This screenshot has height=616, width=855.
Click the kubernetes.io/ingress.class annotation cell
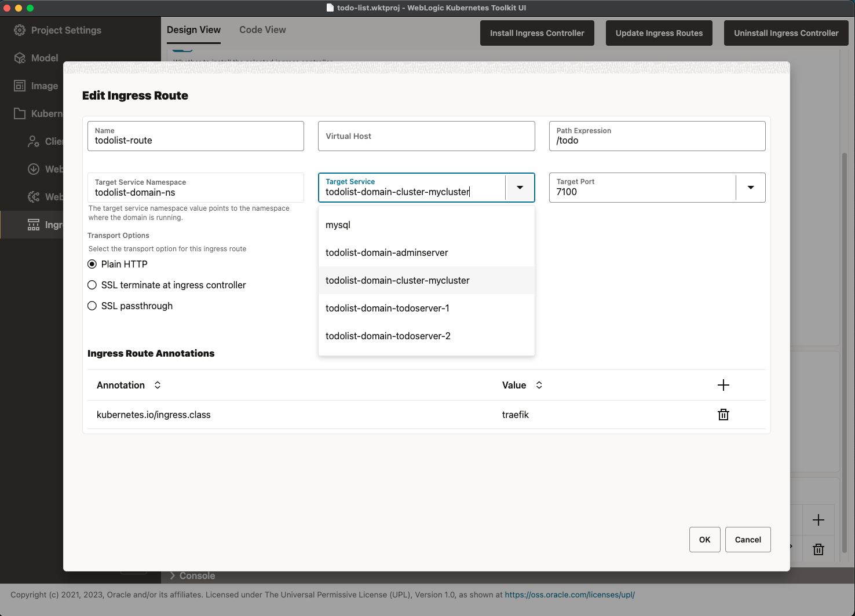(x=154, y=415)
